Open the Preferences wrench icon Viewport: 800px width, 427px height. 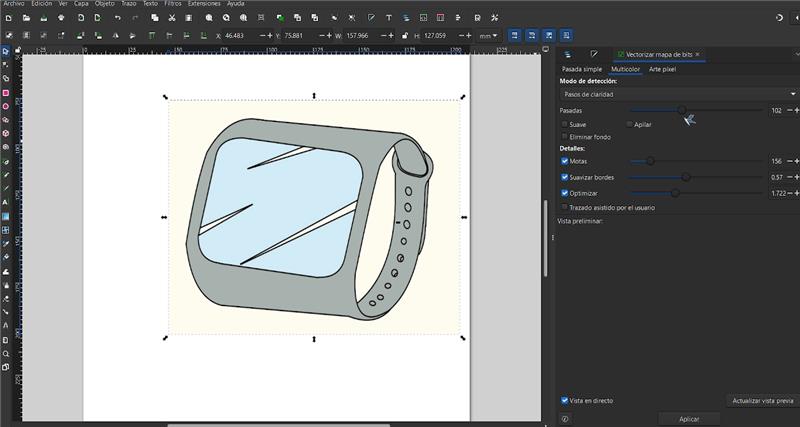click(494, 18)
